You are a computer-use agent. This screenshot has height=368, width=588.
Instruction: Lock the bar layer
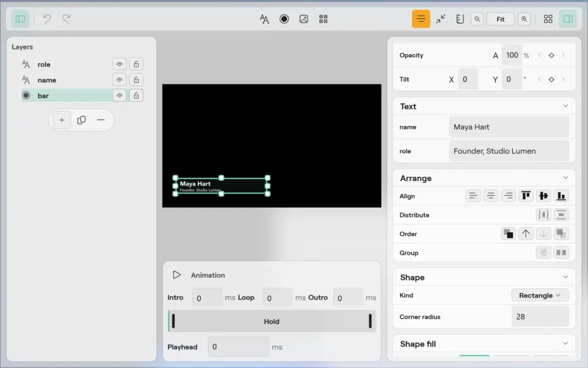pyautogui.click(x=136, y=96)
